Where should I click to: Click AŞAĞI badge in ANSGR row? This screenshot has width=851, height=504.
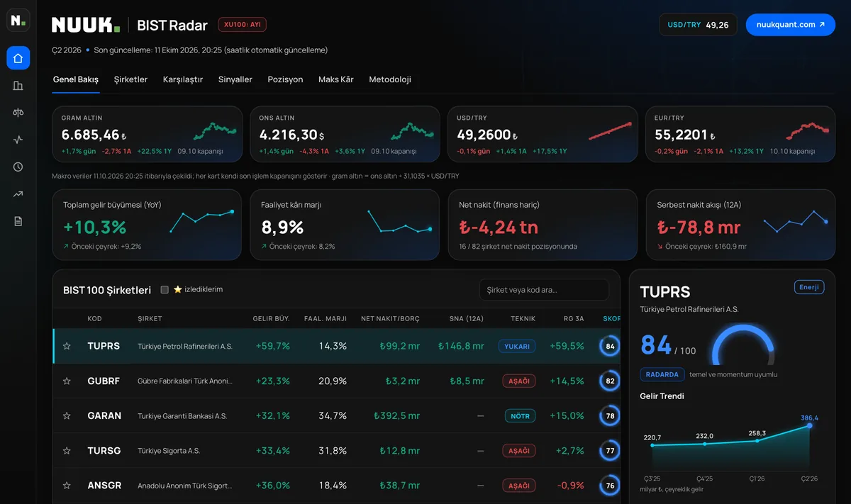[x=520, y=486]
